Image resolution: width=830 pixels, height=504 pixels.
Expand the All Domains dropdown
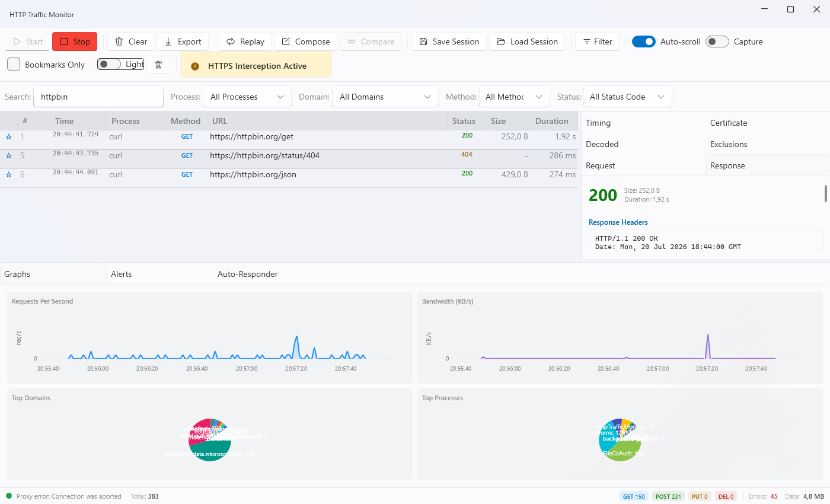(x=385, y=97)
